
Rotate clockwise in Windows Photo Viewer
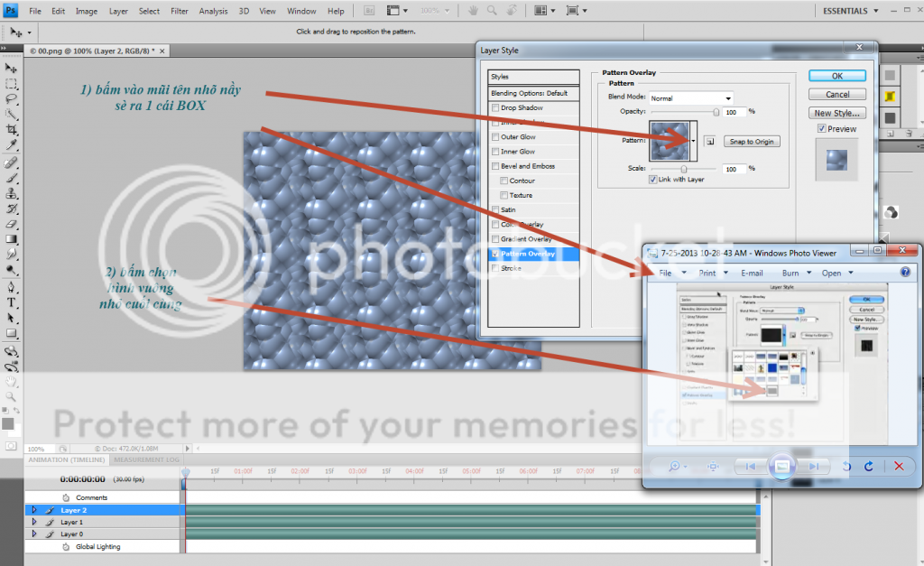(x=868, y=466)
